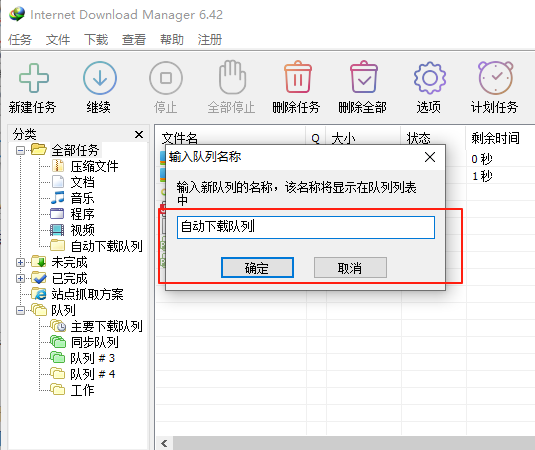
Task: Select the 队列 # 3 folder icon
Action: click(x=57, y=358)
